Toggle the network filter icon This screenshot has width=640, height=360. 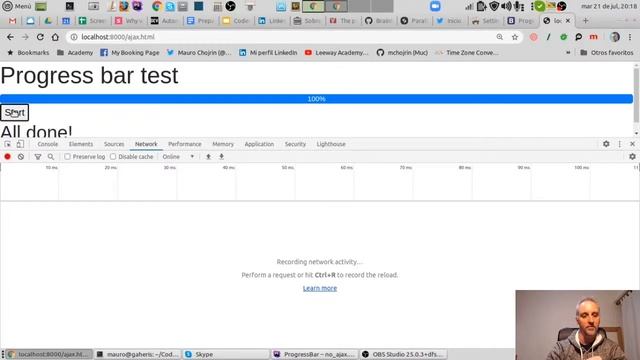click(x=38, y=157)
